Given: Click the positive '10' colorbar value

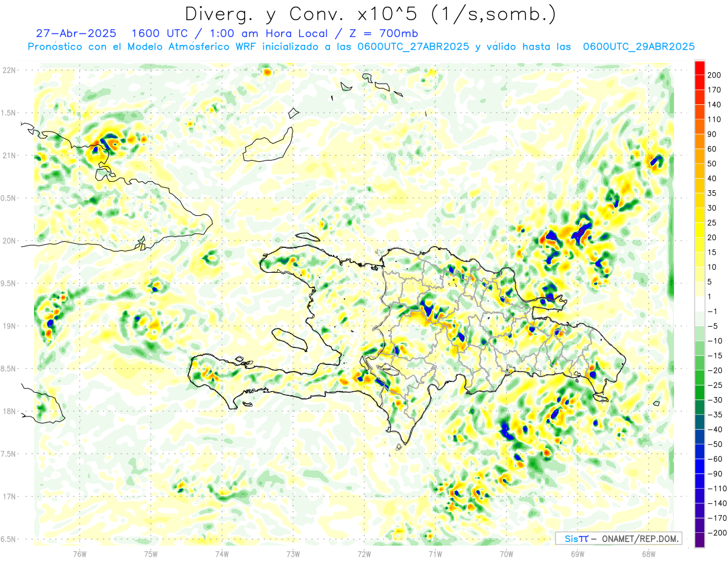Looking at the screenshot, I should [712, 267].
